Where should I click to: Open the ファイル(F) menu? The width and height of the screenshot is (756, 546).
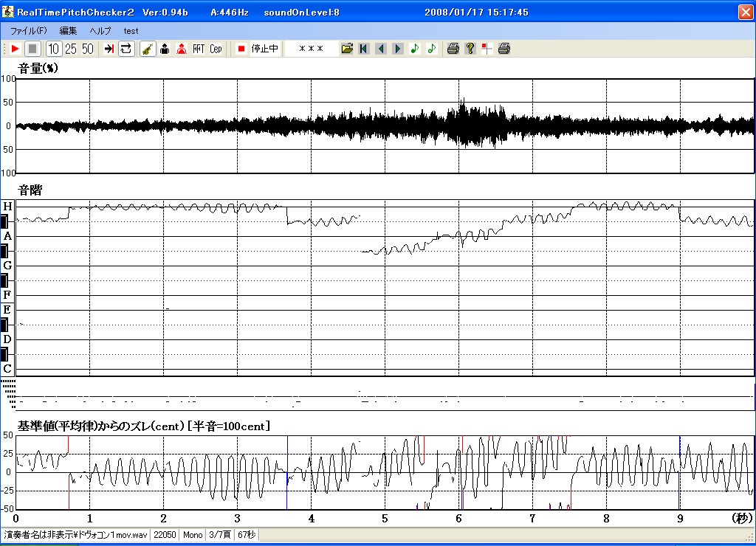coord(29,31)
